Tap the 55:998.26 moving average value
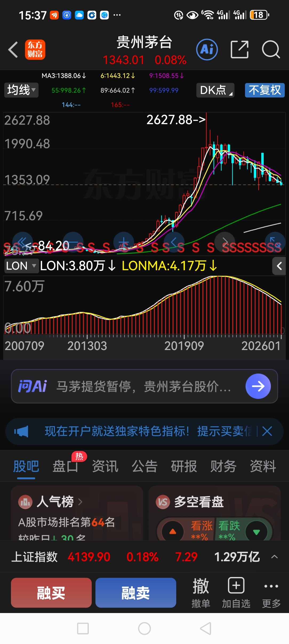 point(69,90)
